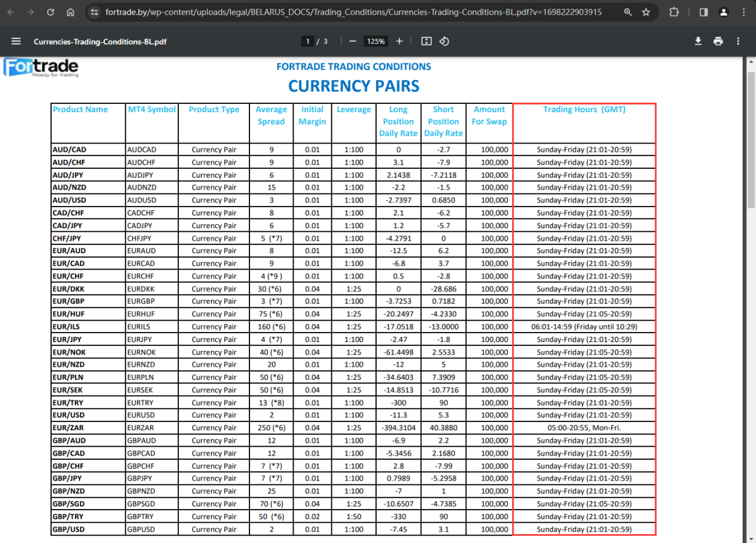Viewport: 756px width, 543px height.
Task: Click the 125% zoom level field
Action: pyautogui.click(x=376, y=42)
